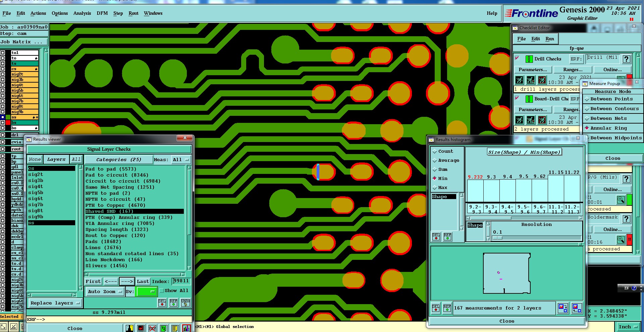Viewport: 644px width, 332px height.
Task: Click bottom DEL icon in Results histogram
Action: (436, 308)
